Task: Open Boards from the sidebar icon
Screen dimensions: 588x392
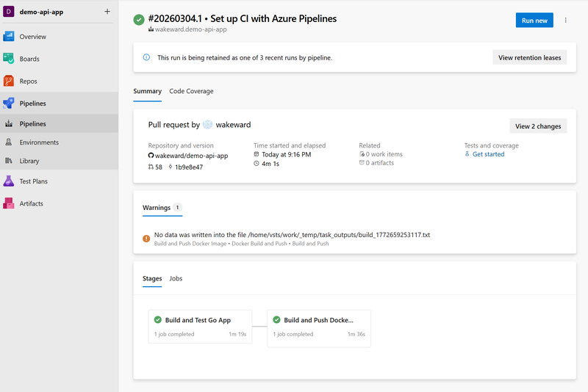Action: (9, 59)
